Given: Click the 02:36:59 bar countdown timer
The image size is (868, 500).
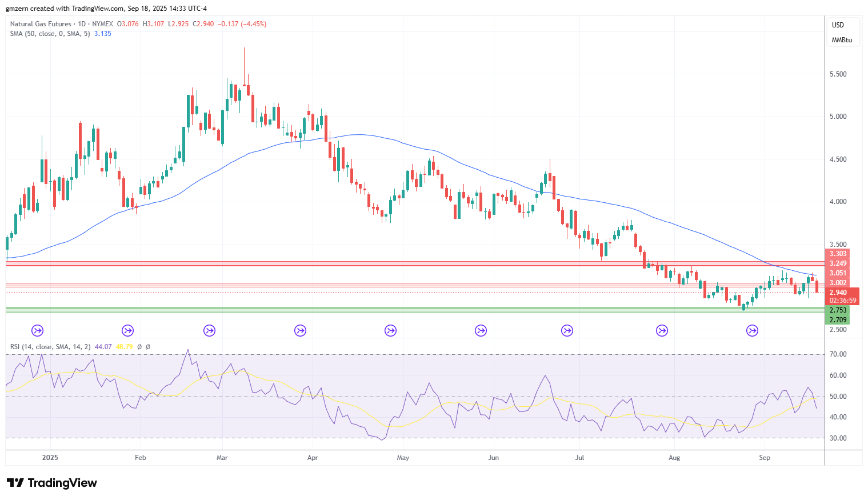Looking at the screenshot, I should click(843, 301).
